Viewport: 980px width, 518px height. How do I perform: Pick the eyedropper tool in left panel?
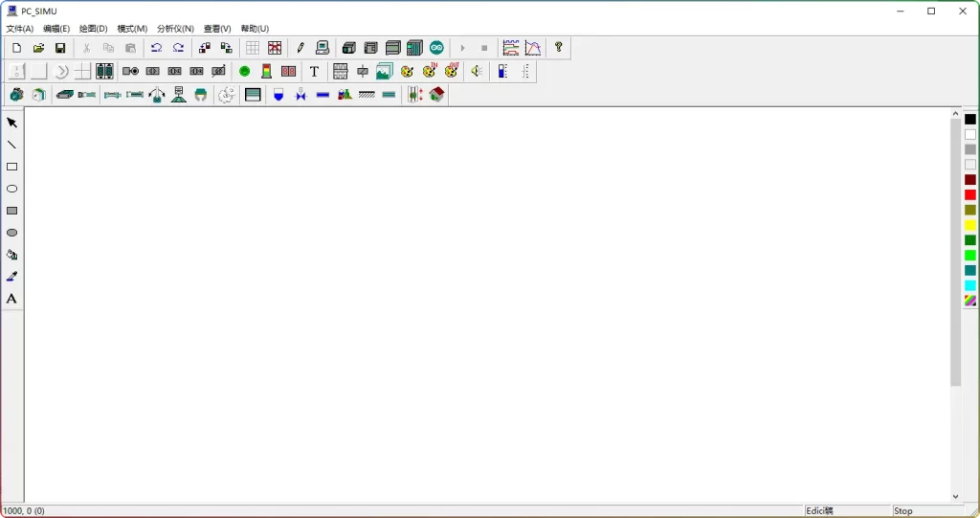tap(12, 277)
